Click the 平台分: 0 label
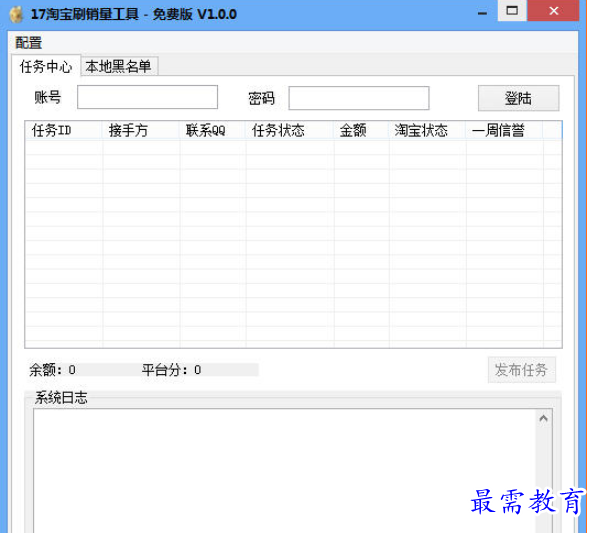 (x=171, y=370)
